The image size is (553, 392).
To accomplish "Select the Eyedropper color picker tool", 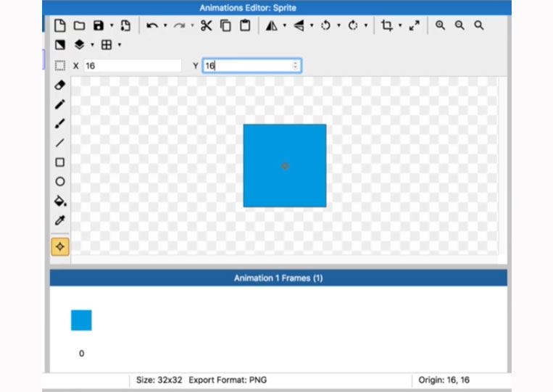I will coord(60,220).
